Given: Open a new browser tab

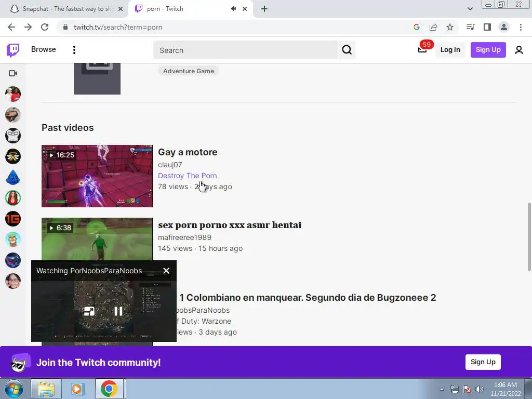Looking at the screenshot, I should (x=264, y=9).
